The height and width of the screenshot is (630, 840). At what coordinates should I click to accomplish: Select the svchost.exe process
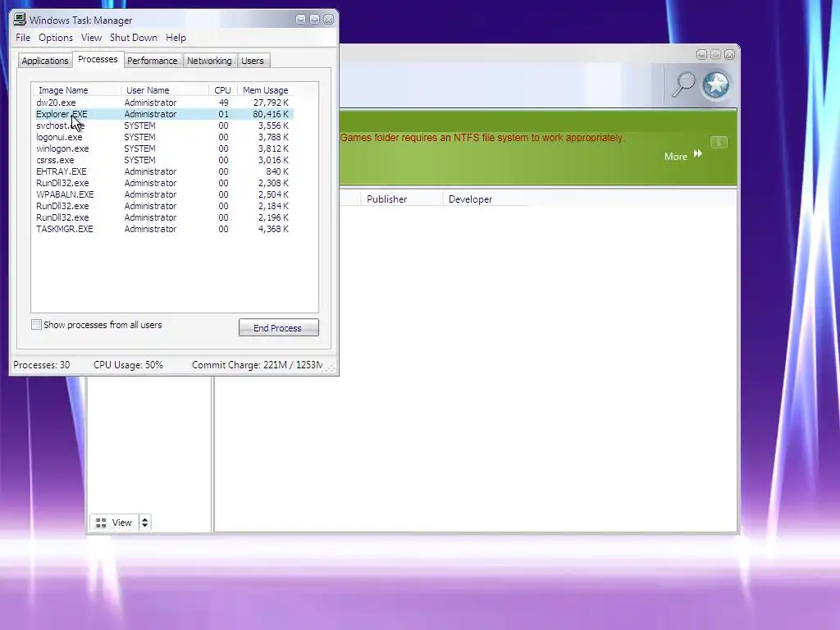pos(164,126)
